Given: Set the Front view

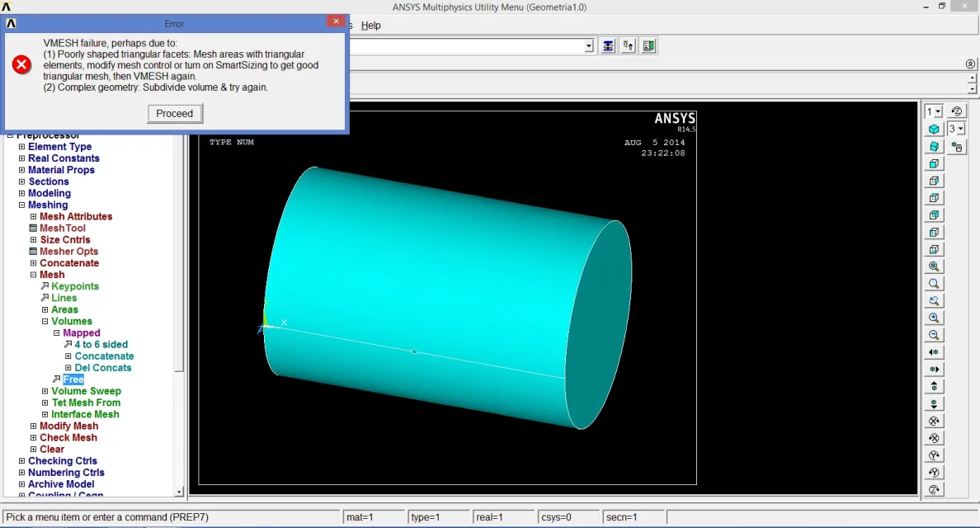Looking at the screenshot, I should (x=934, y=163).
